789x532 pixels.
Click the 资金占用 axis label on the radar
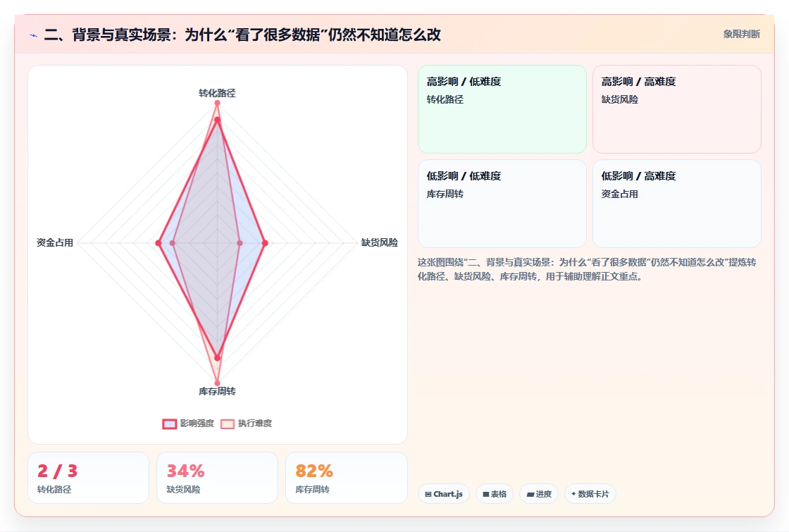(55, 242)
